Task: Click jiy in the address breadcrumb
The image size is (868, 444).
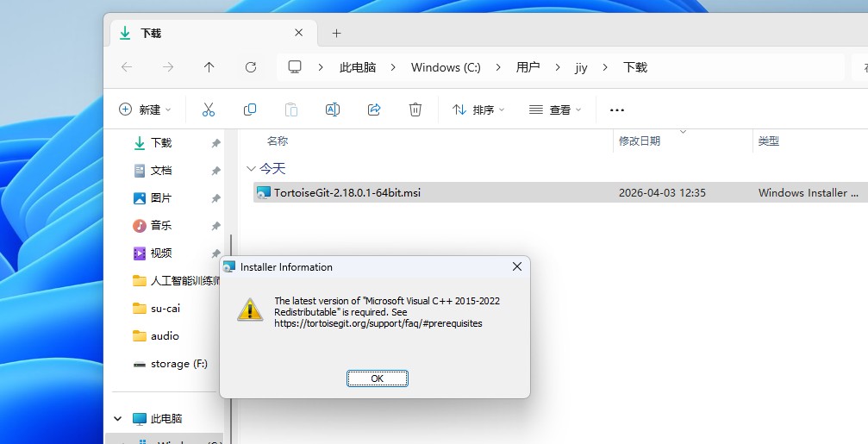Action: pyautogui.click(x=581, y=67)
